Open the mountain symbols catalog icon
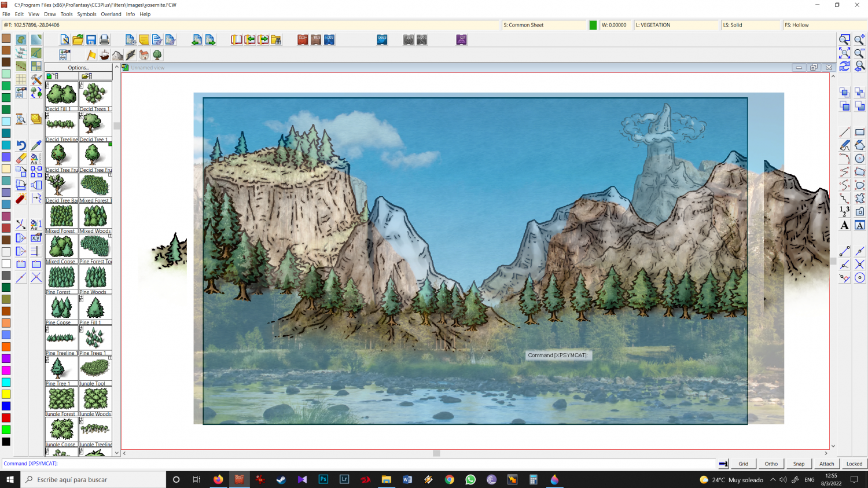Screen dimensions: 868x488 (x=117, y=55)
